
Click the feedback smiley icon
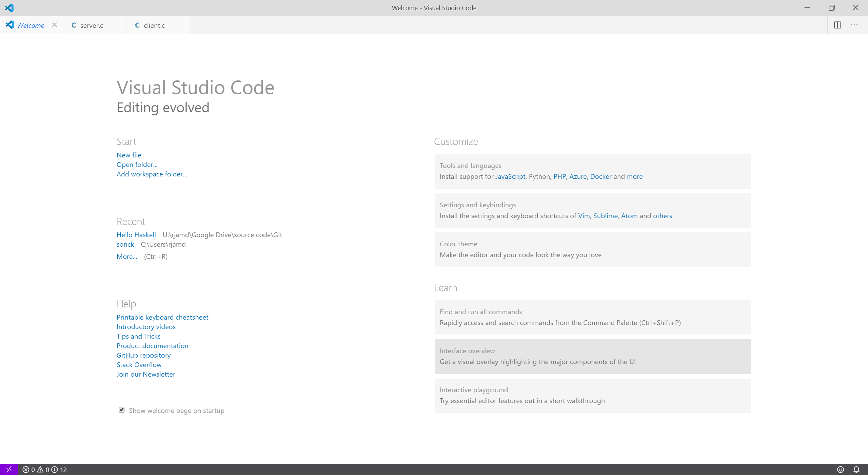[x=841, y=470]
